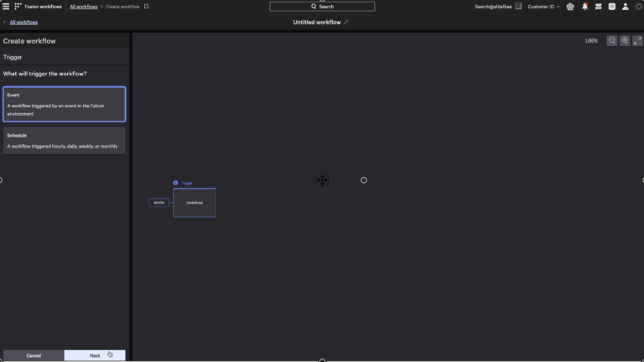The image size is (644, 362).
Task: Edit the Untitled workflow name with pencil icon
Action: coord(346,23)
